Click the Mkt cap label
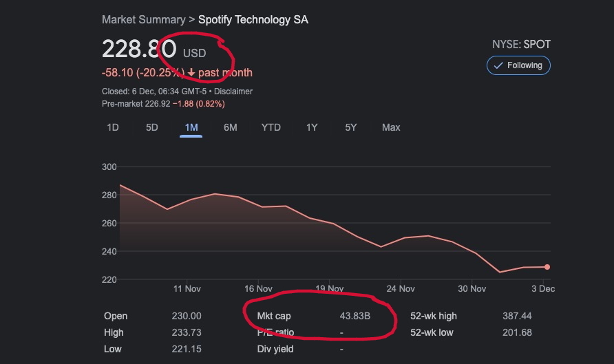The image size is (614, 364). pyautogui.click(x=274, y=316)
